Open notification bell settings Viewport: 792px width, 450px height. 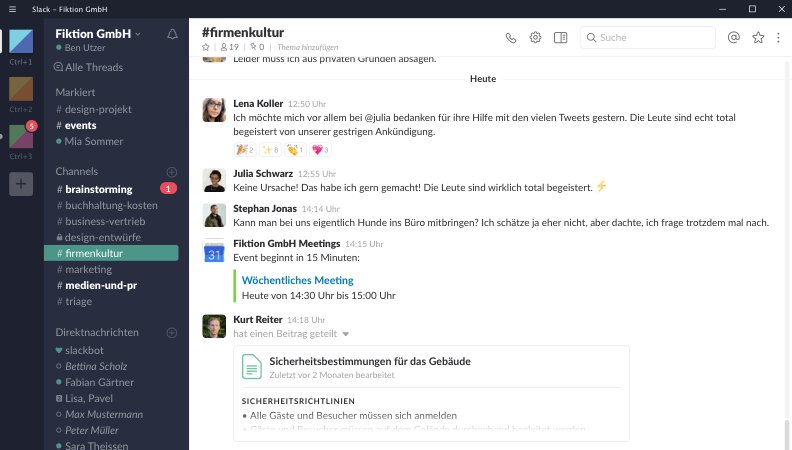coord(172,34)
